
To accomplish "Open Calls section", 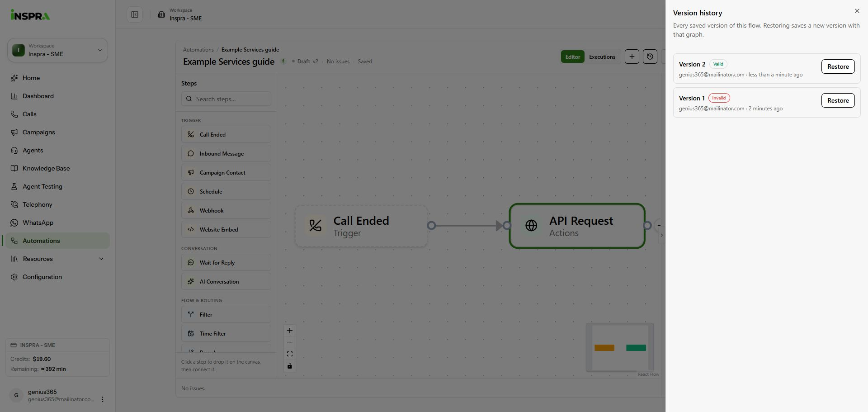I will pyautogui.click(x=57, y=114).
